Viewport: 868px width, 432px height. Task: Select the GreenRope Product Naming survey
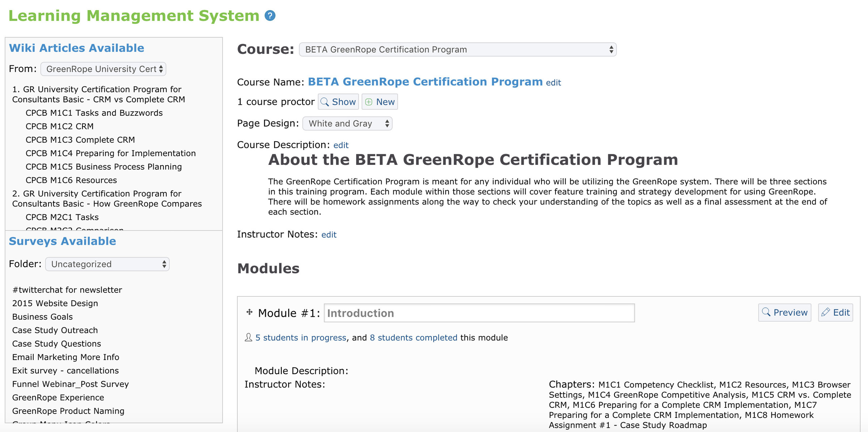(x=68, y=411)
